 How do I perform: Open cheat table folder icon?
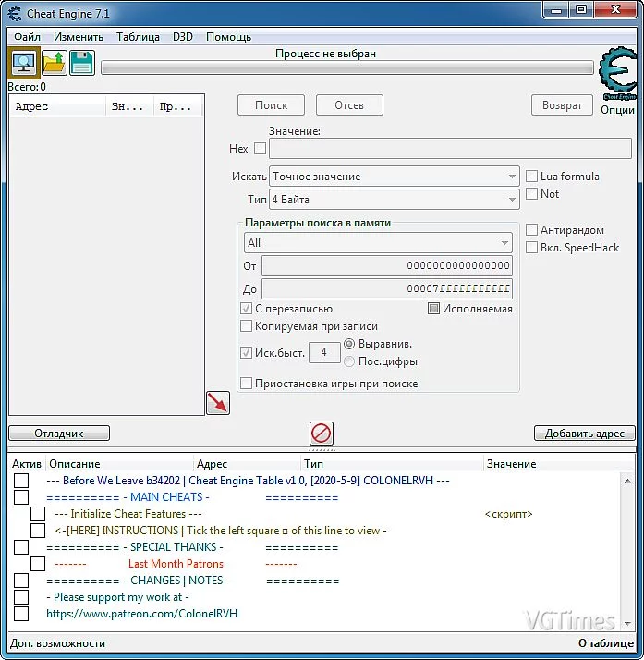pyautogui.click(x=55, y=63)
